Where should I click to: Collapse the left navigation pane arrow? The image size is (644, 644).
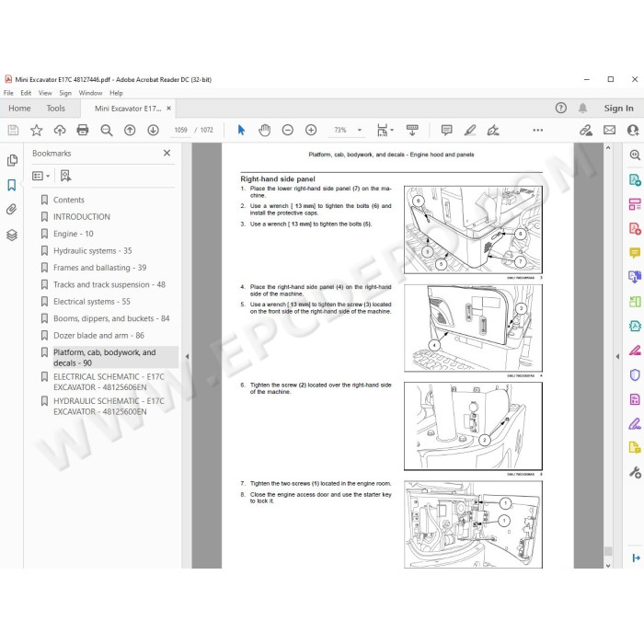pos(187,357)
